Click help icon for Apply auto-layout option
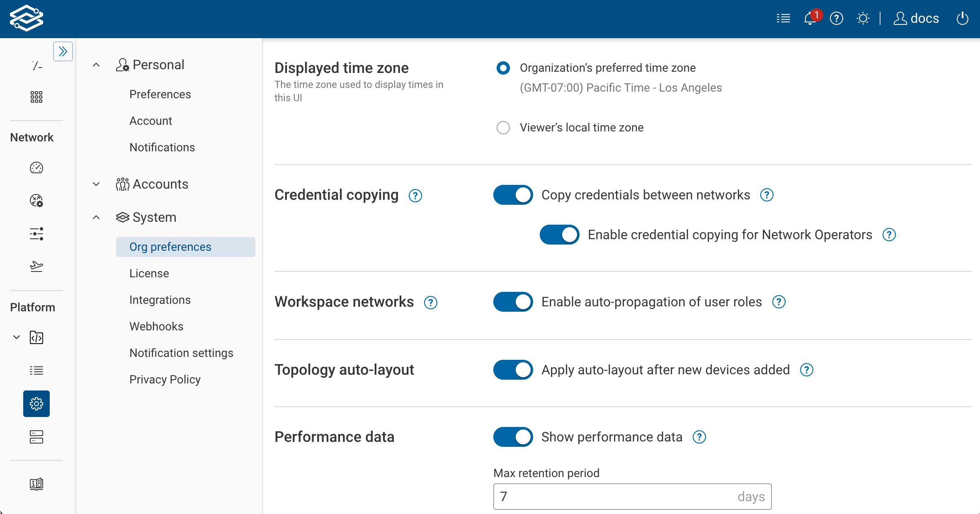 [807, 370]
